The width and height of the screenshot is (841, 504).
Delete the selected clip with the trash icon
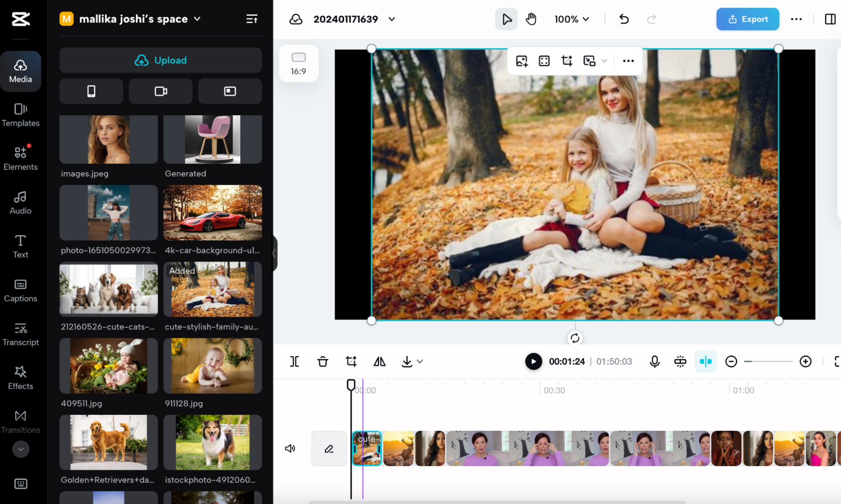point(323,362)
